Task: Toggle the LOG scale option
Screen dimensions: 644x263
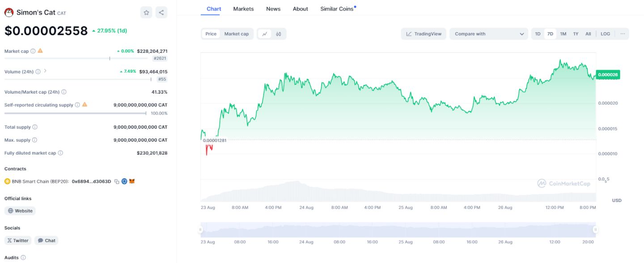Action: (605, 34)
